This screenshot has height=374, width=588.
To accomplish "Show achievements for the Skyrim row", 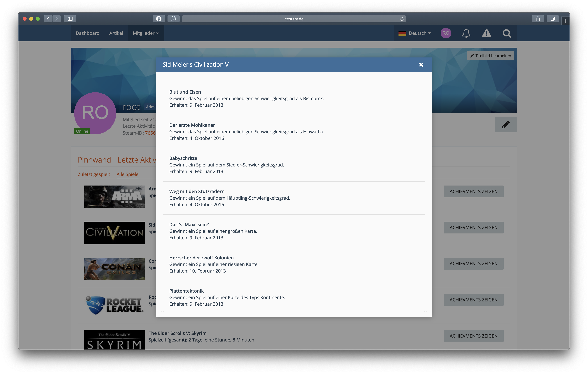I will tap(473, 336).
